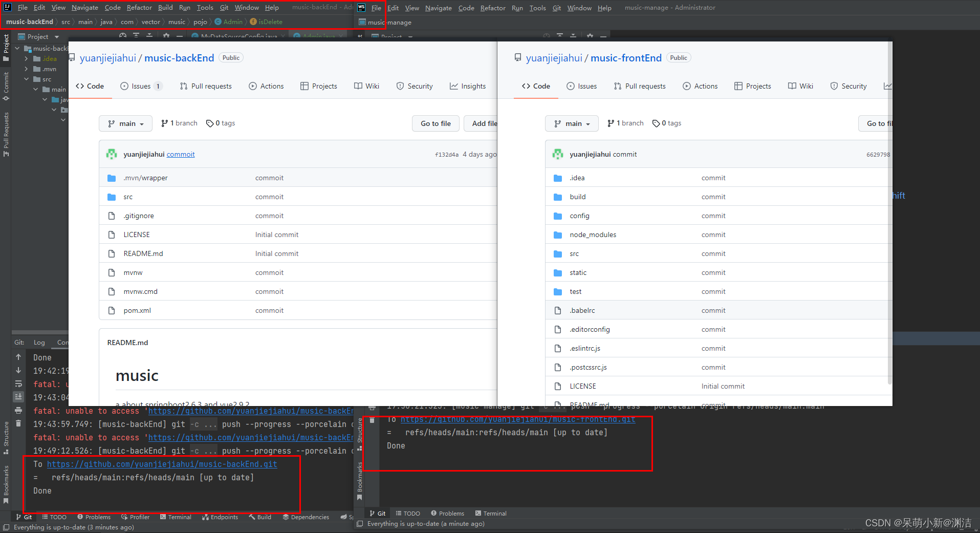
Task: Open Insights tab in music-backEnd repo
Action: pos(468,86)
